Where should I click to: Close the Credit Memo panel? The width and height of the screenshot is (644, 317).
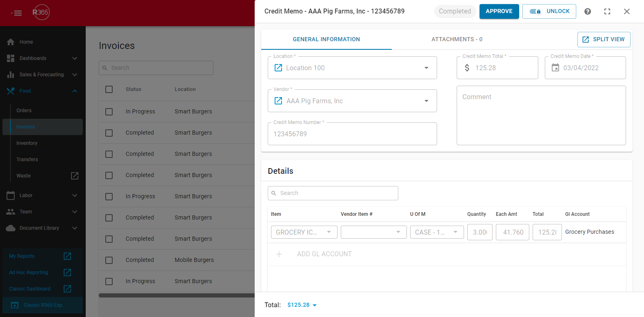(627, 11)
